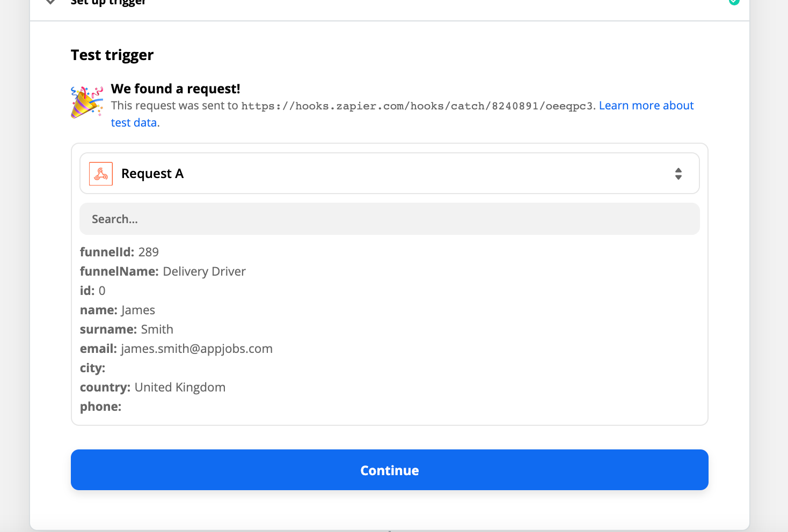Collapse the Set up trigger section chevron
The image size is (788, 532).
coord(50,2)
